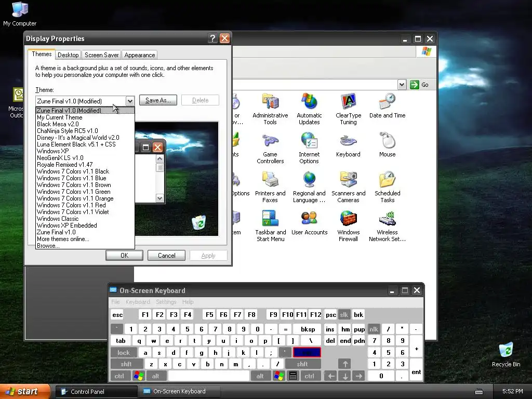Click the esc key on On-Screen Keyboard
This screenshot has height=399, width=532.
coord(117,314)
